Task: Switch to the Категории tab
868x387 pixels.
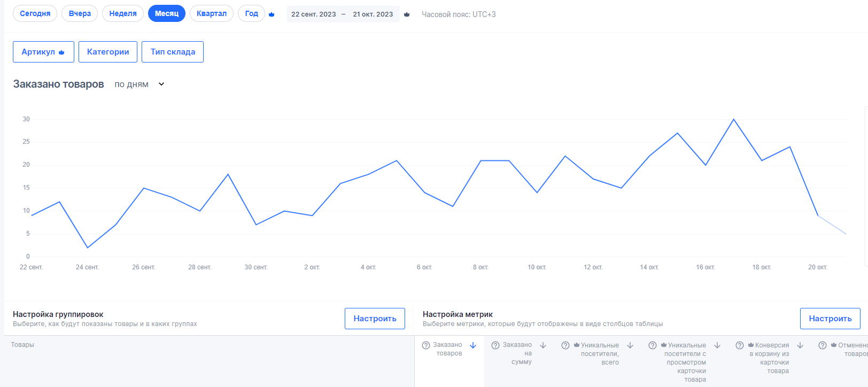Action: pos(108,52)
